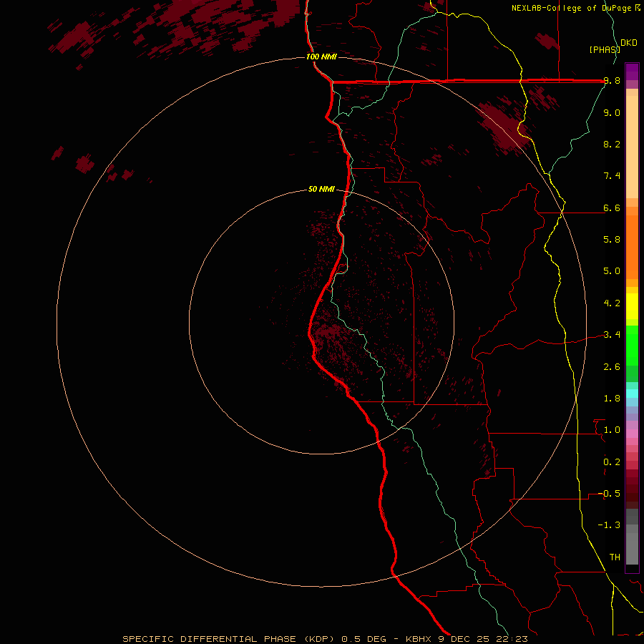The image size is (644, 644).
Task: Click the [PHAS] legend unit label
Action: 604,49
